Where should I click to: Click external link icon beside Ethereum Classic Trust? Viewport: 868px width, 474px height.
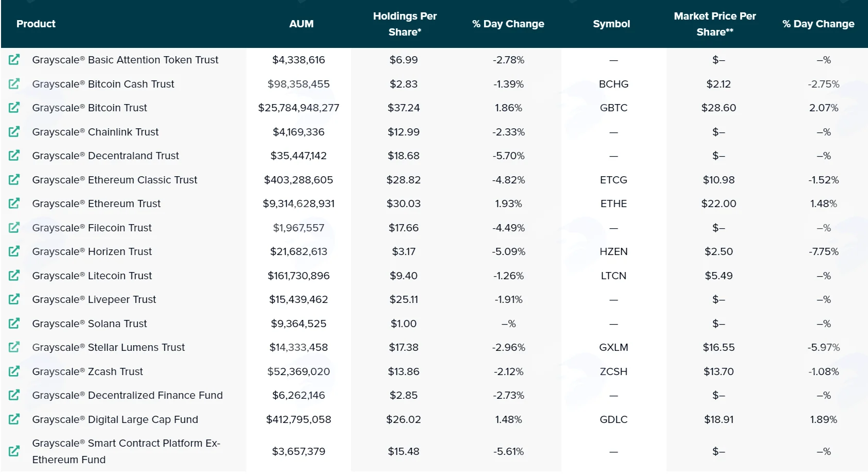coord(14,180)
